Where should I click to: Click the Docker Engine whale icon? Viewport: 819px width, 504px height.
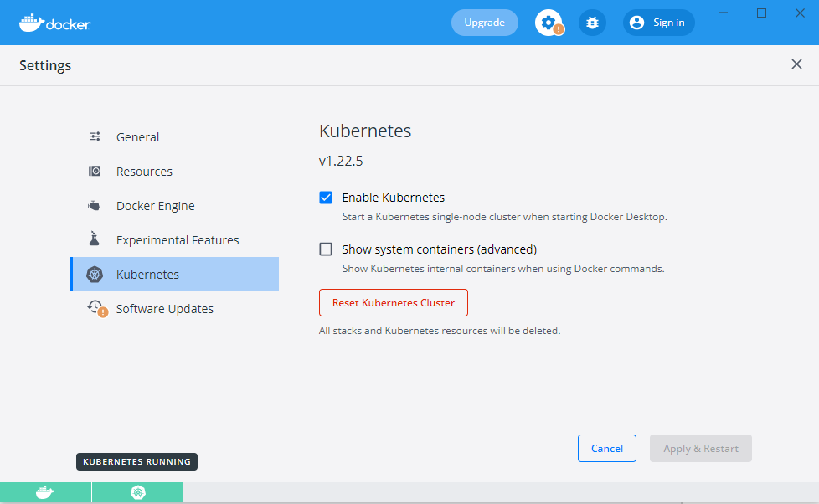pyautogui.click(x=95, y=206)
